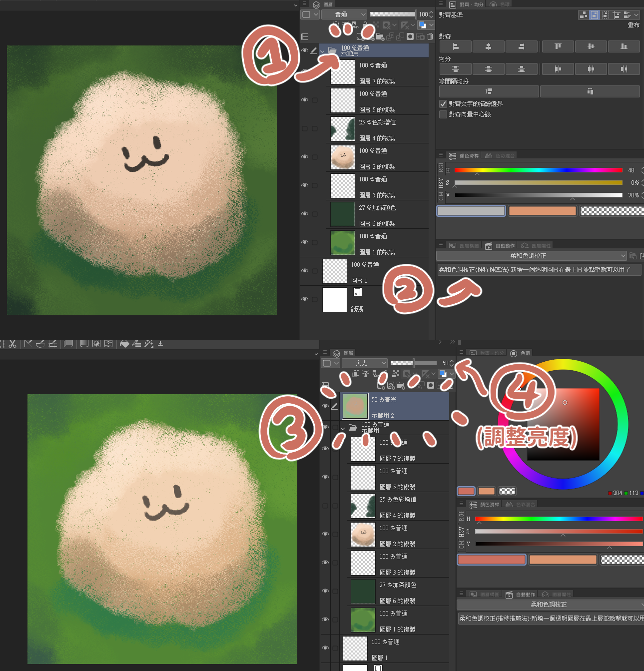Click the left 等間隔均分 vertical spacing button
Screen dimensions: 644x671
pos(489,91)
